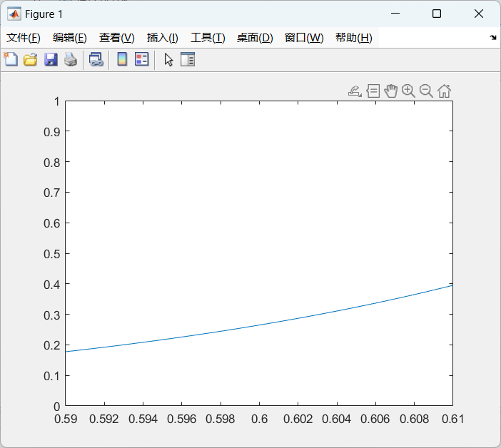Click the x-axis label 0.6
This screenshot has height=448, width=501.
point(259,419)
